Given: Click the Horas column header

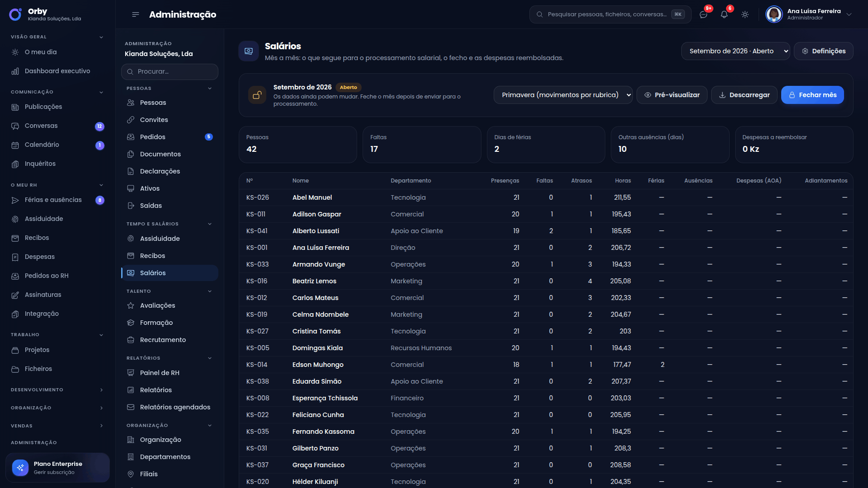Looking at the screenshot, I should [x=623, y=181].
